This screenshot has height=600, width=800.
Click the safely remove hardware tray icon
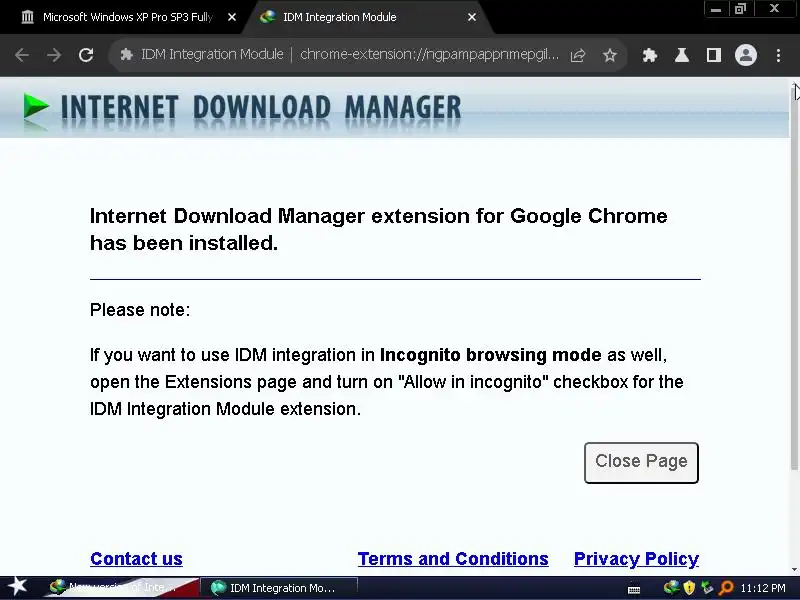[x=707, y=588]
